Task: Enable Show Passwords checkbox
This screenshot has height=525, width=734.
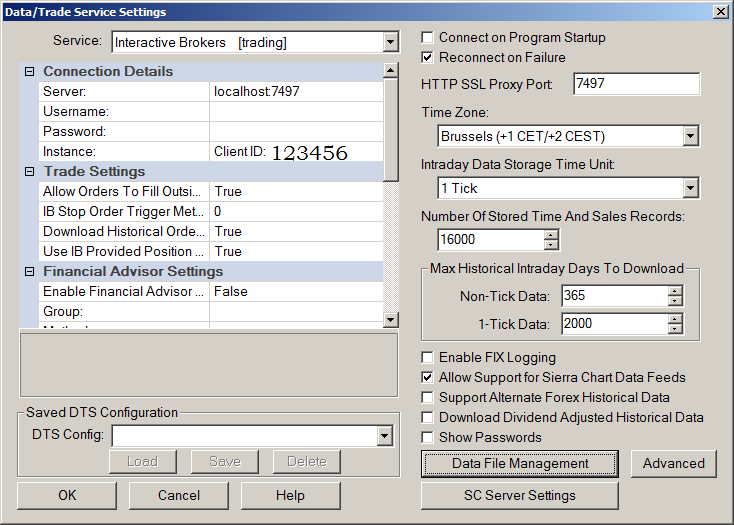Action: pos(427,438)
